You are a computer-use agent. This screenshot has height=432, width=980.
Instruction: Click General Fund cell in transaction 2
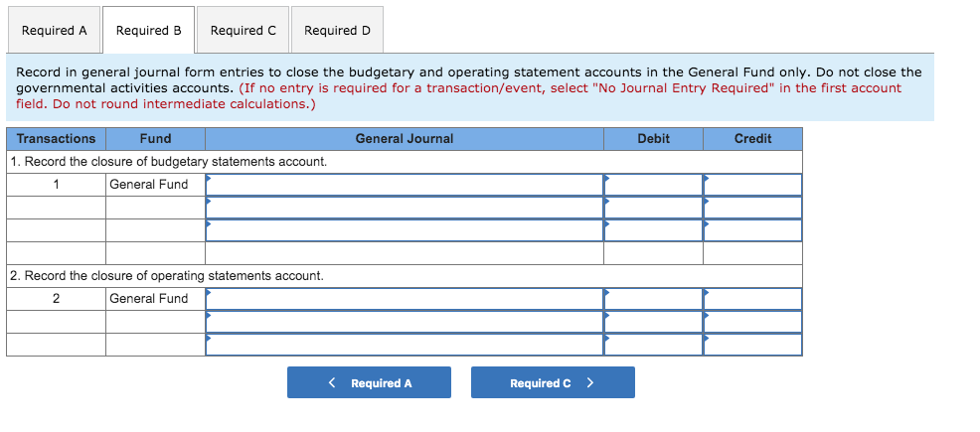(x=156, y=299)
